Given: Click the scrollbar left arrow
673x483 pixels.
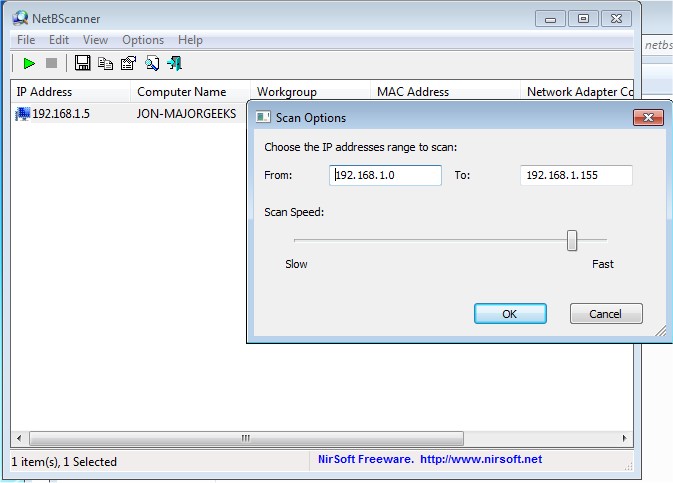Looking at the screenshot, I should pyautogui.click(x=19, y=438).
